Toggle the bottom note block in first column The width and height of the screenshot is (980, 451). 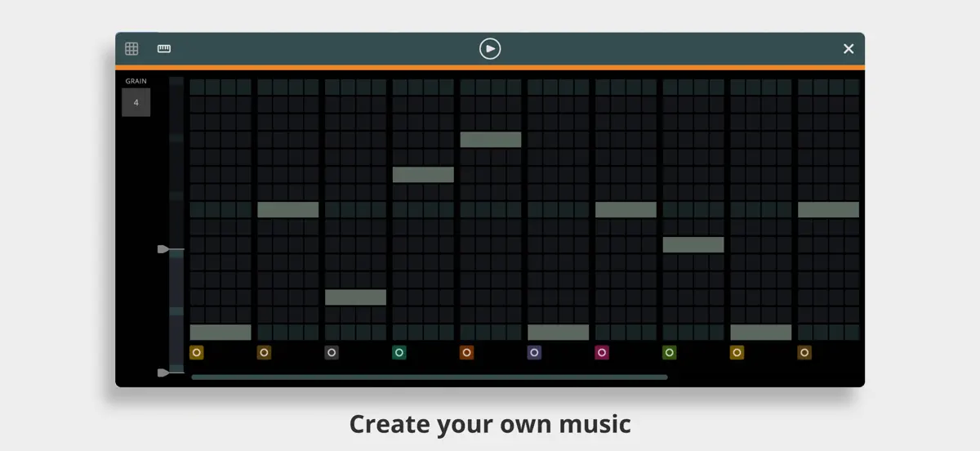[x=220, y=333]
